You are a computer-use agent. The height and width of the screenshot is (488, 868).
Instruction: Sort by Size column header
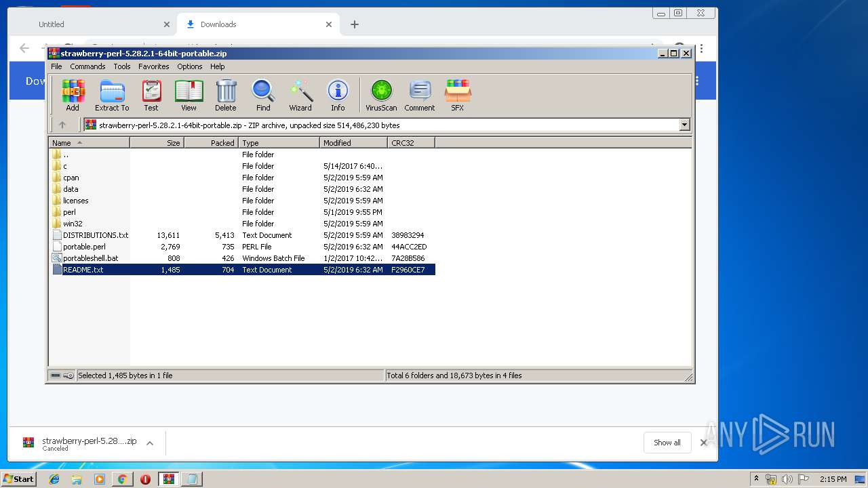pos(157,143)
